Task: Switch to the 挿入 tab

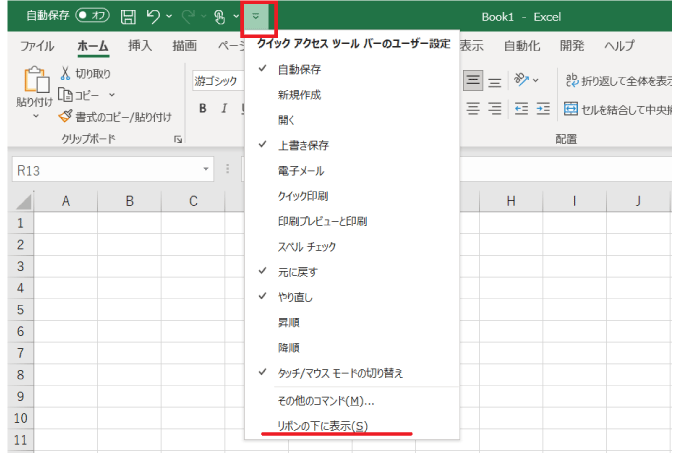Action: pos(140,46)
